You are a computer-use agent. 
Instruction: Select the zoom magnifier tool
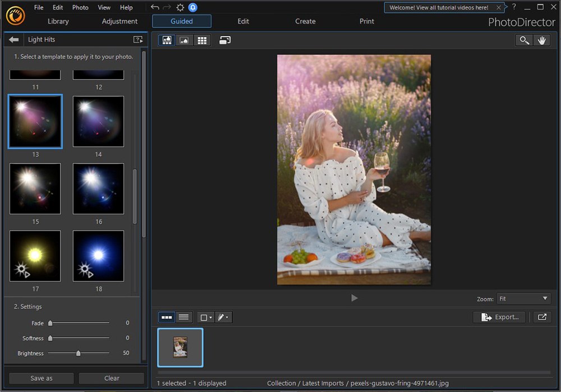[524, 40]
